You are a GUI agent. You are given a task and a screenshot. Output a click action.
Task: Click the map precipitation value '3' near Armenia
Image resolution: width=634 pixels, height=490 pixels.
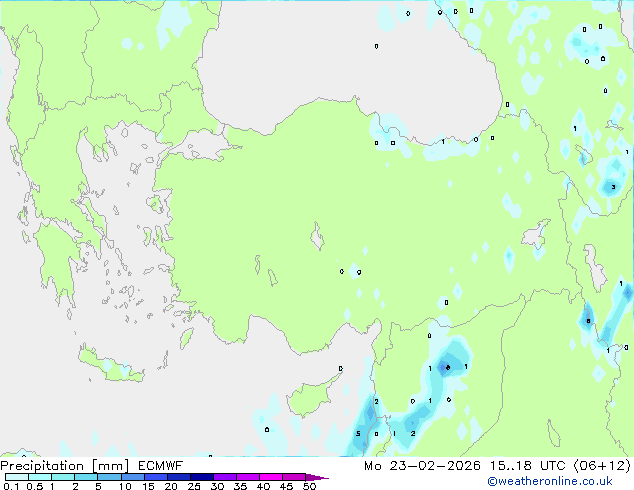[x=613, y=187]
